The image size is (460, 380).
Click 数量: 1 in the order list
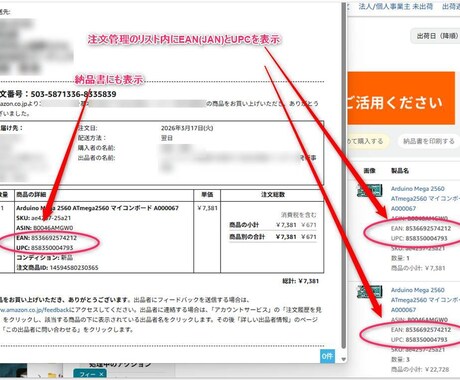tap(400, 258)
